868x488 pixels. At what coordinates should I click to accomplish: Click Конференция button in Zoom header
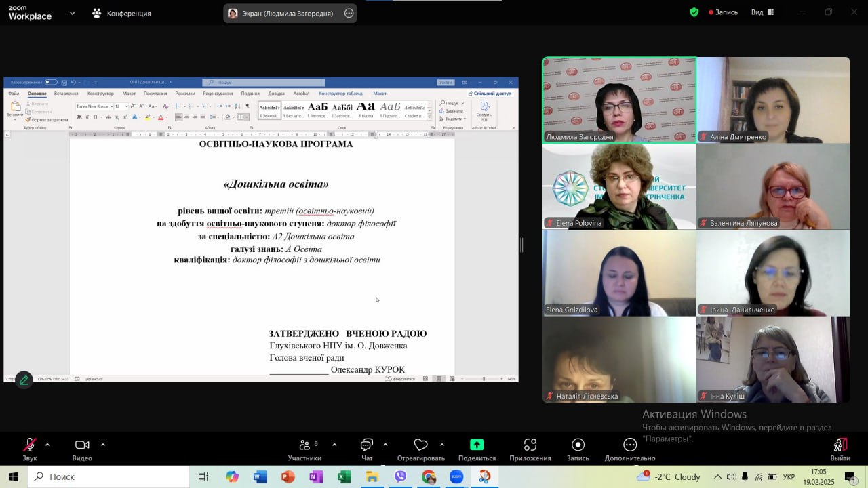pyautogui.click(x=121, y=13)
